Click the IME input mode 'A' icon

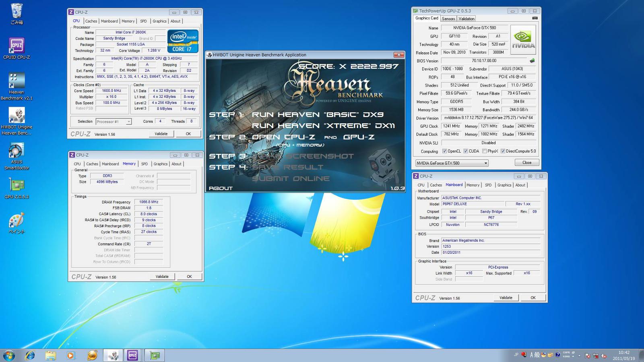(x=532, y=355)
